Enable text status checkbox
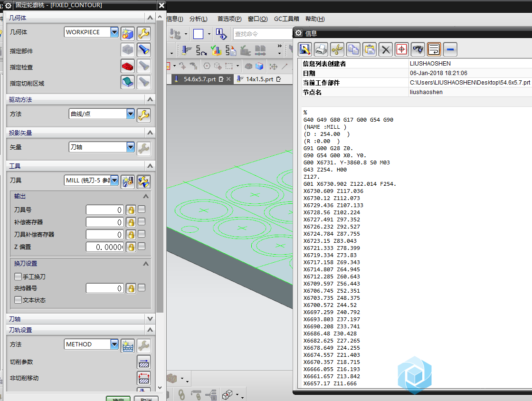 (18, 300)
